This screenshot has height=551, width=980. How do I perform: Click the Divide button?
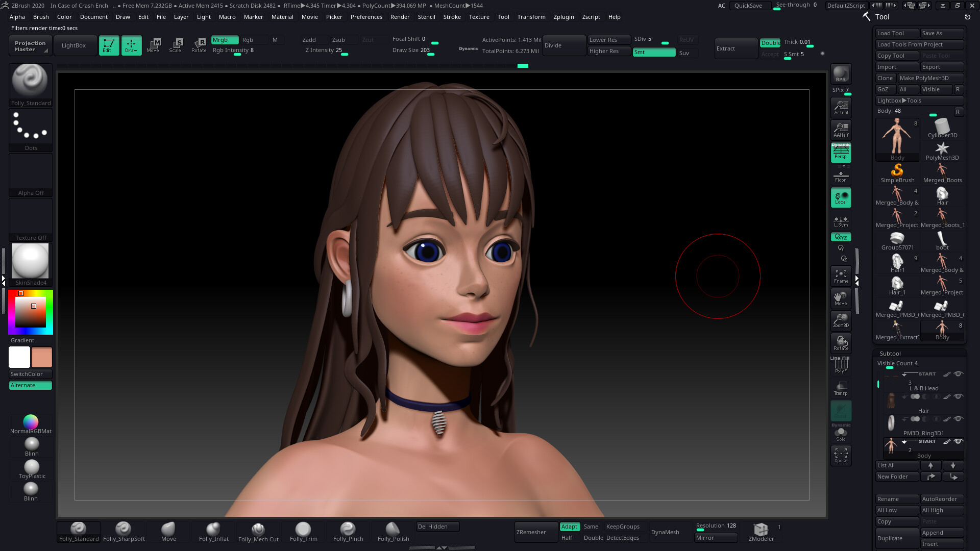[563, 45]
